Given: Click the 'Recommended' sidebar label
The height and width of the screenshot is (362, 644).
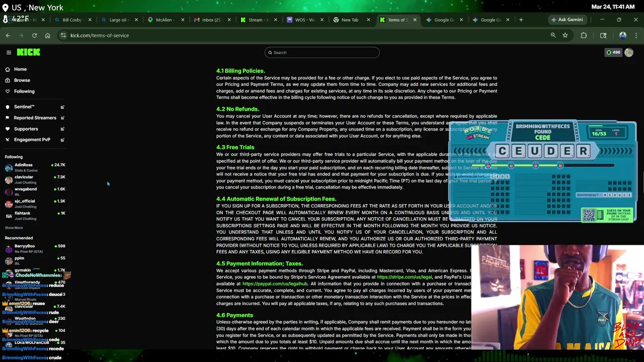Looking at the screenshot, I should point(19,238).
